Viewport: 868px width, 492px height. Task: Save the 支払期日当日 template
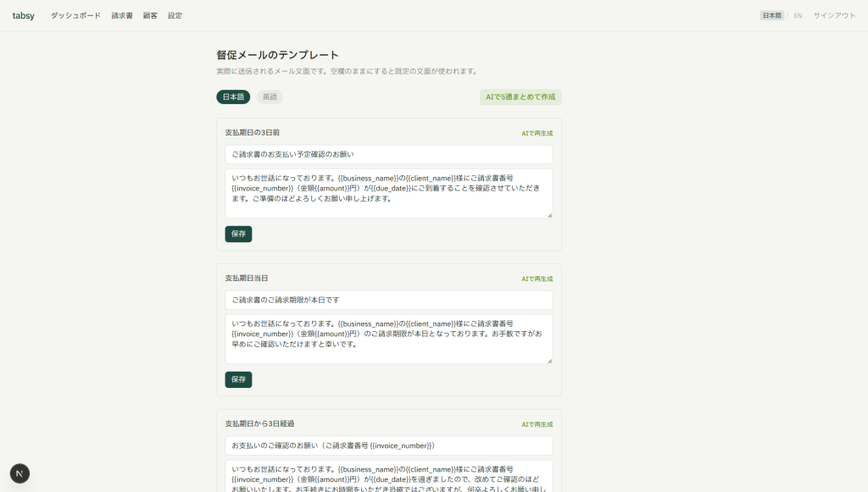coord(238,379)
